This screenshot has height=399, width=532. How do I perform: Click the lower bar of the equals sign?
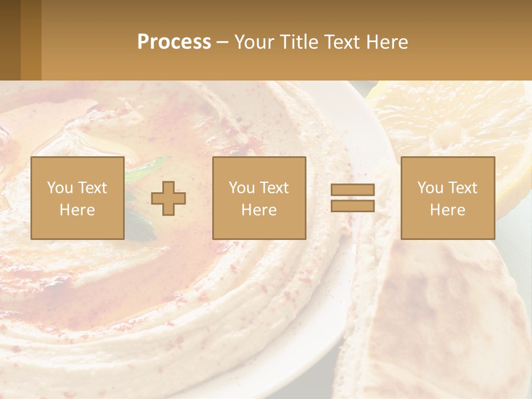coord(352,206)
